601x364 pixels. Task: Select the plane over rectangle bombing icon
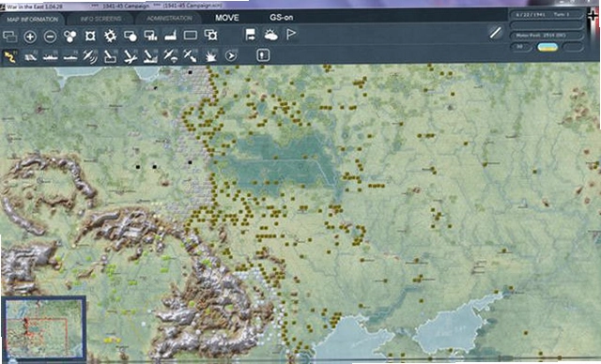point(110,56)
